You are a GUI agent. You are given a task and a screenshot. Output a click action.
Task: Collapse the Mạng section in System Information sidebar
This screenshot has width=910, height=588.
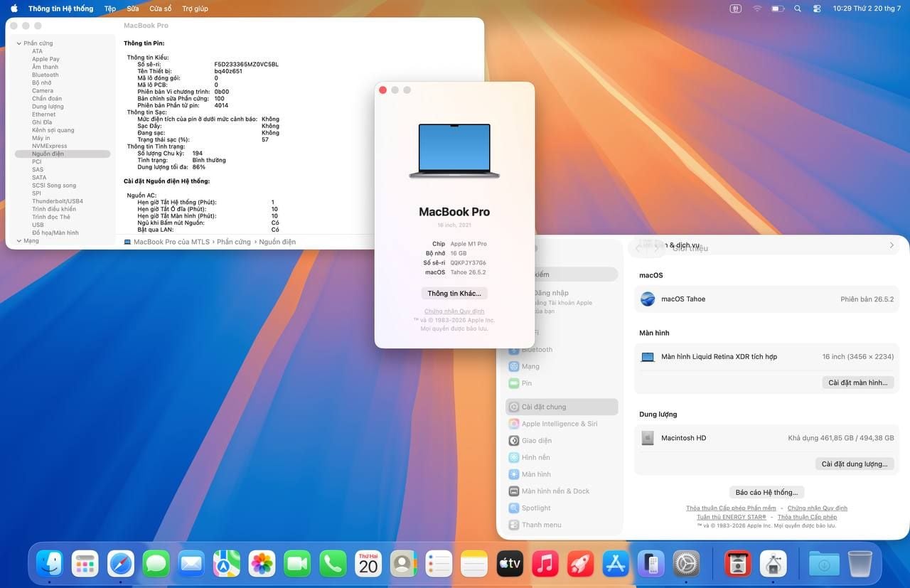(x=18, y=241)
